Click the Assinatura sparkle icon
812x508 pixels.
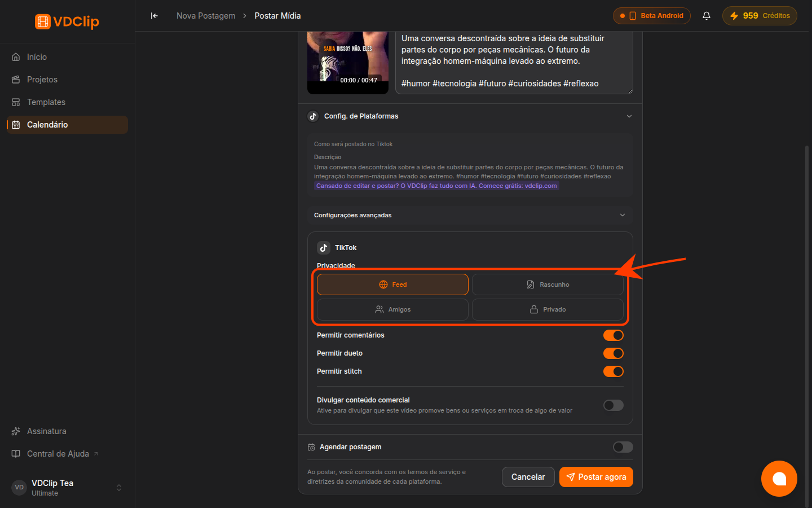coord(16,431)
